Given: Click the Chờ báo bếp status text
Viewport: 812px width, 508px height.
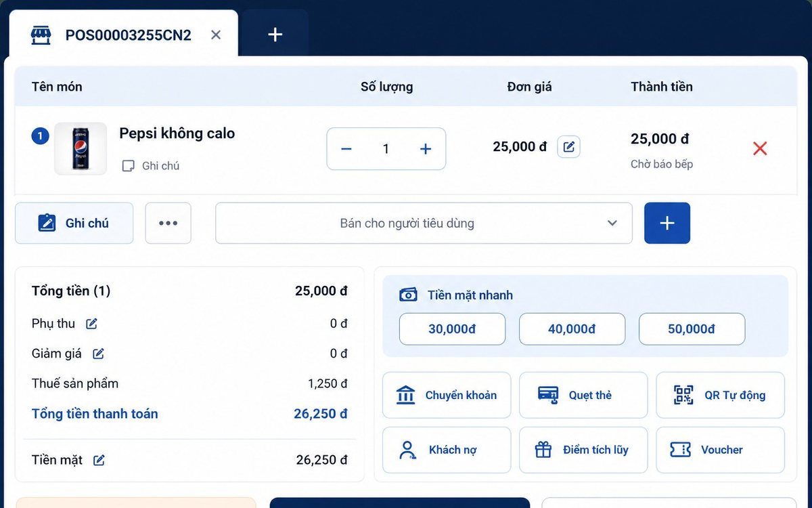Looking at the screenshot, I should pos(662,164).
